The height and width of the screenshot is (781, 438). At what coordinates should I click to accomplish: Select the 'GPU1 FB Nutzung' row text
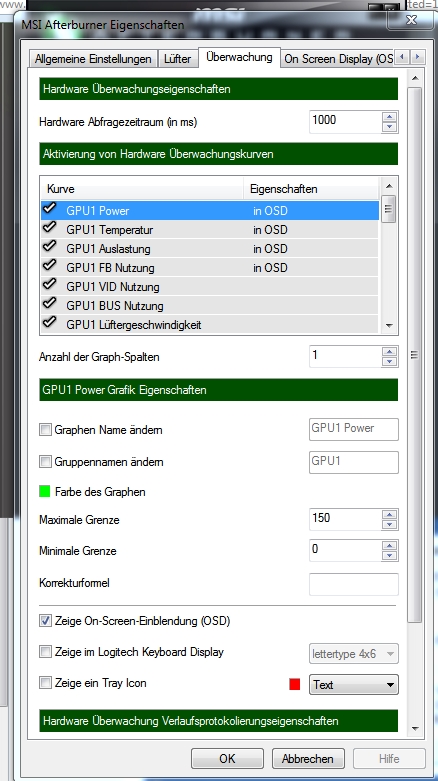click(x=110, y=267)
